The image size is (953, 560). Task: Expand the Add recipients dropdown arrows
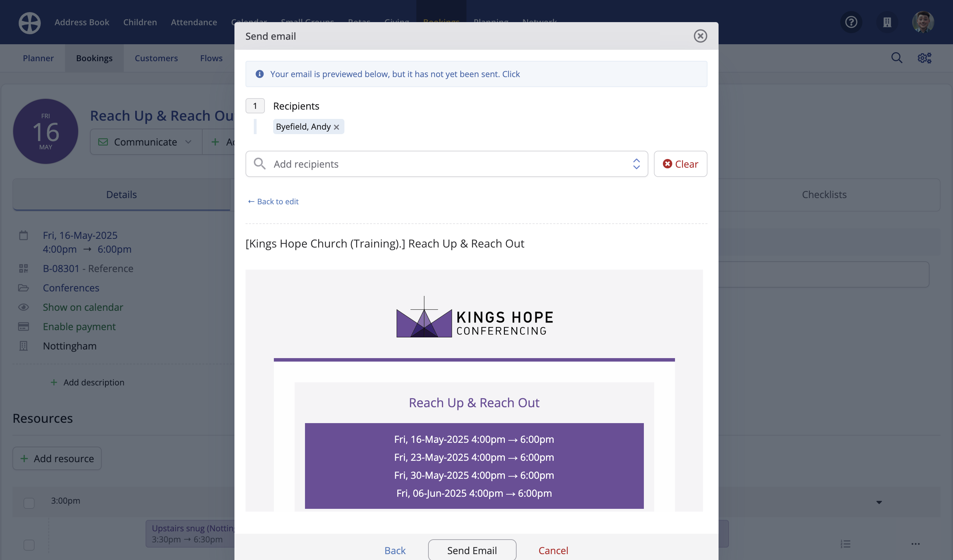[636, 164]
